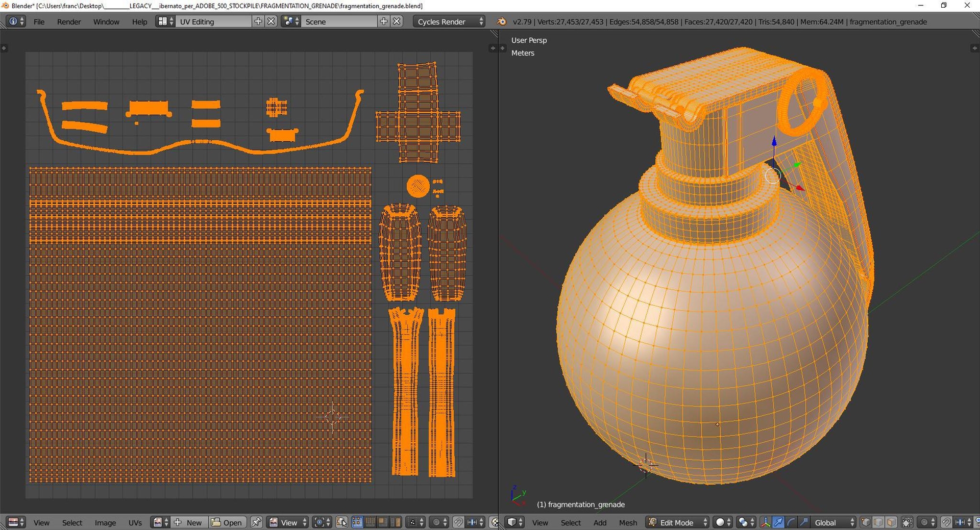This screenshot has width=980, height=530.
Task: Enable the scale manipulator in 3D view
Action: pos(803,522)
